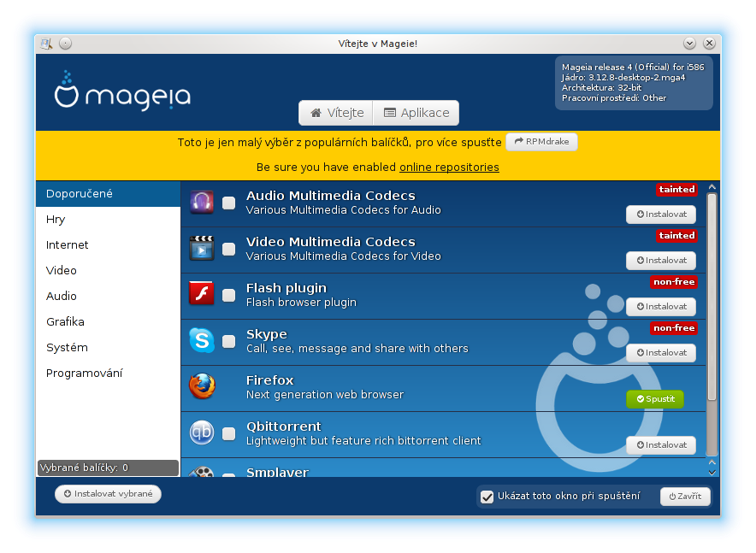Image resolution: width=756 pixels, height=553 pixels.
Task: Click the non-free badge on Flash plugin
Action: [x=674, y=282]
